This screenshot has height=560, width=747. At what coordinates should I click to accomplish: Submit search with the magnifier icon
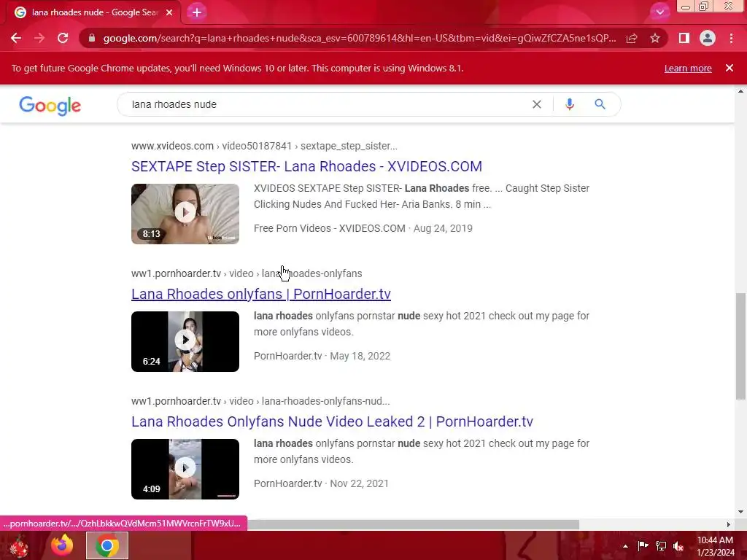pos(600,104)
